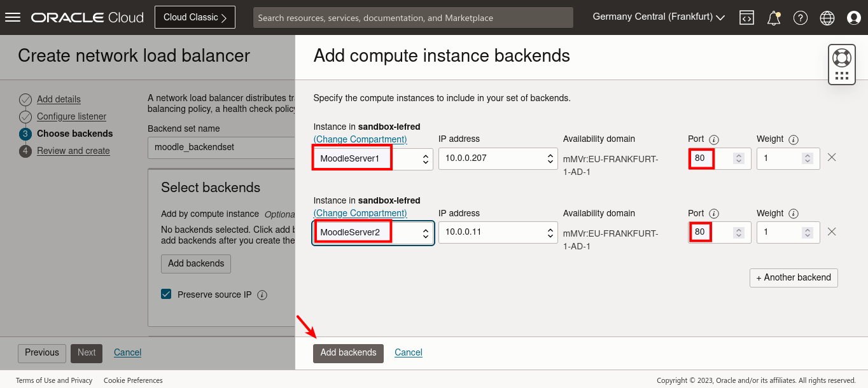Open the Cloud Classic menu
868x388 pixels.
tap(195, 17)
